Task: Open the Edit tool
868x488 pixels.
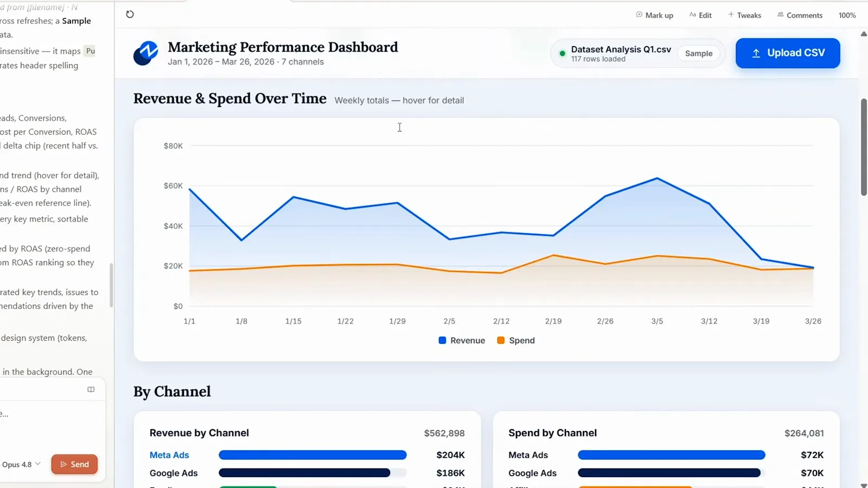Action: 700,15
